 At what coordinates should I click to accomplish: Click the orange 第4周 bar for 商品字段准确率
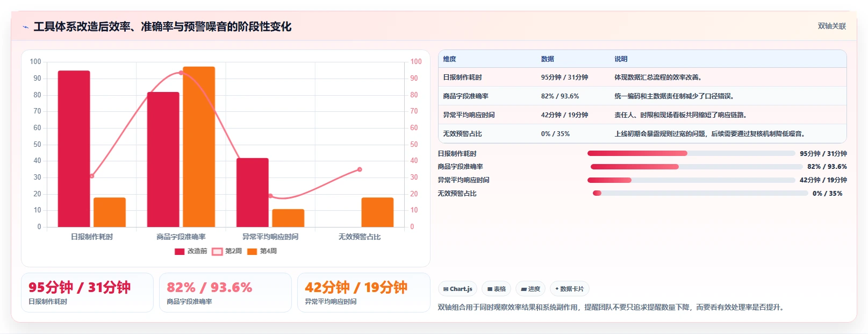click(199, 147)
